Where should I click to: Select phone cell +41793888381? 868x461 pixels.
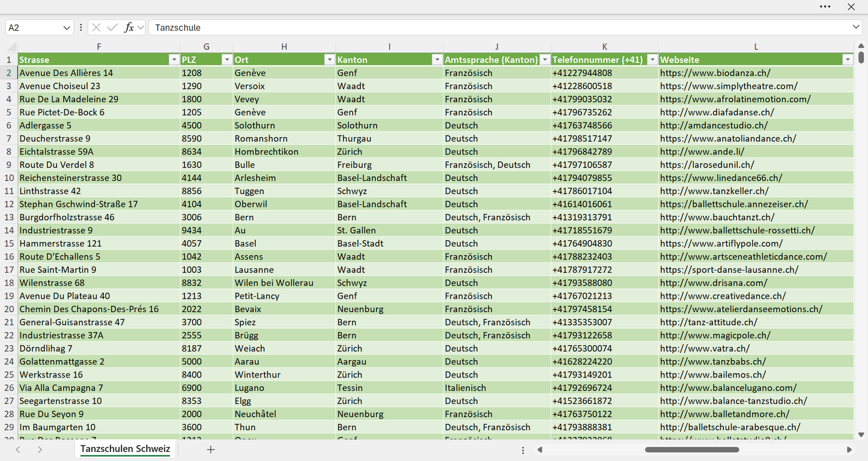pos(604,427)
